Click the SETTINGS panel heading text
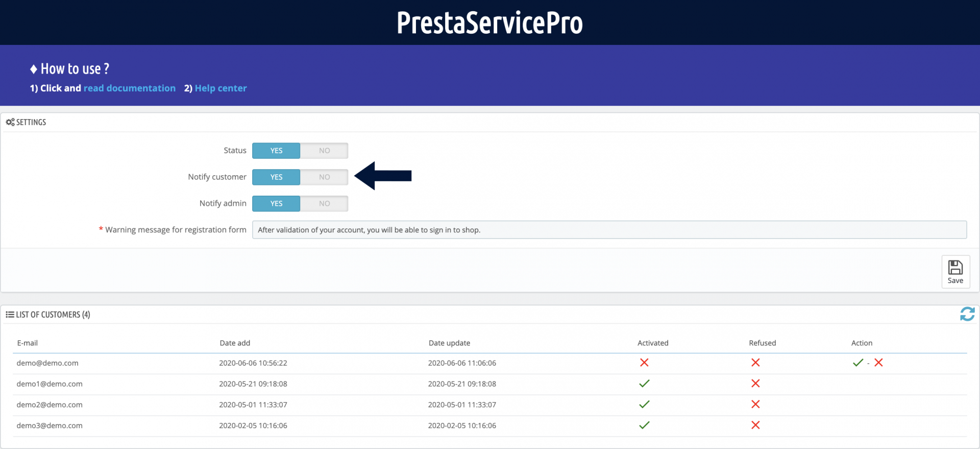Viewport: 980px width, 449px height. (x=31, y=123)
